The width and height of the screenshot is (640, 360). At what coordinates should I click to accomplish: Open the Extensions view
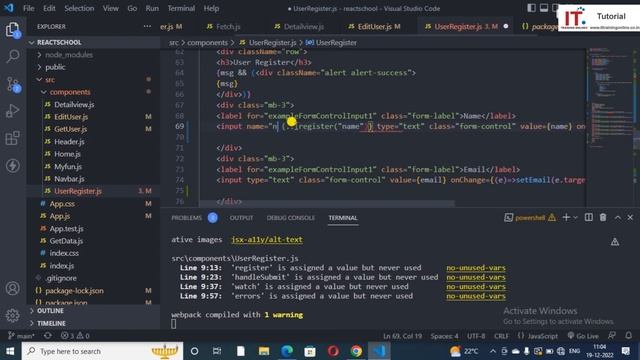[x=13, y=138]
